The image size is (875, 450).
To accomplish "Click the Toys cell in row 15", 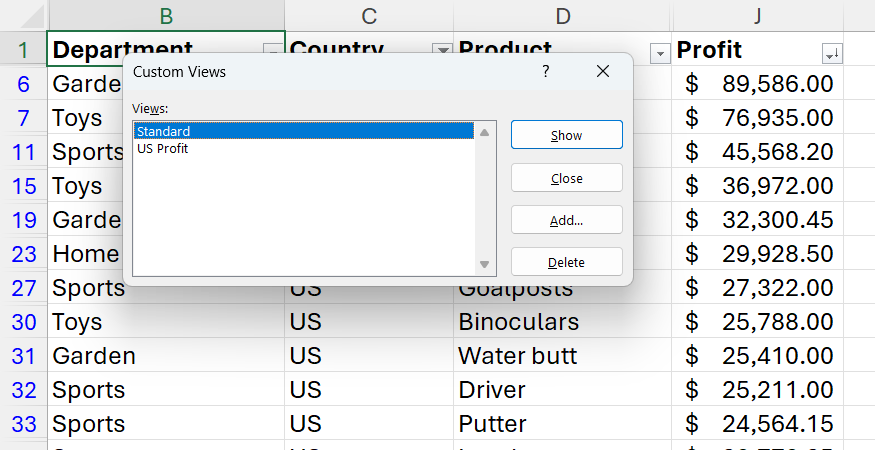I will click(85, 186).
